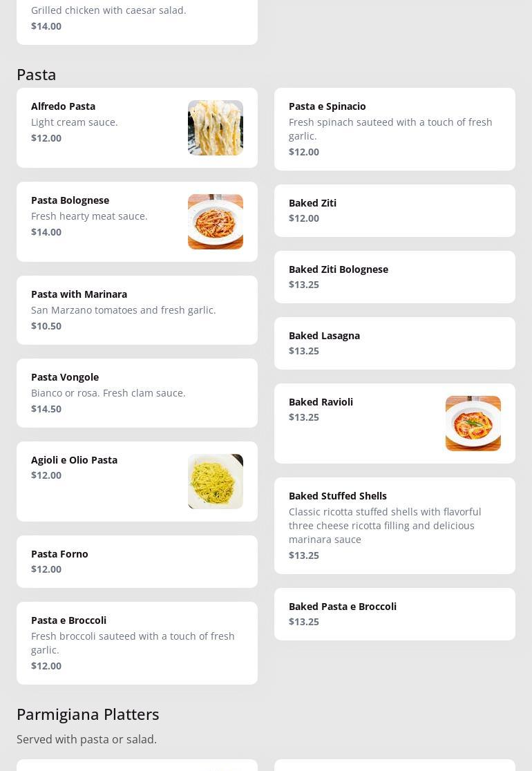Click the Alfredo Pasta food photo
The height and width of the screenshot is (771, 532).
(x=215, y=128)
